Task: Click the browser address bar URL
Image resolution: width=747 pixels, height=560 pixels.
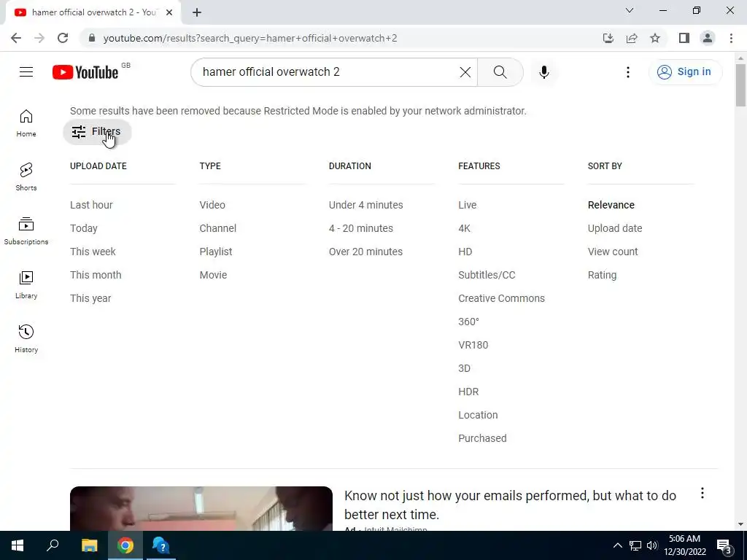Action: 250,38
